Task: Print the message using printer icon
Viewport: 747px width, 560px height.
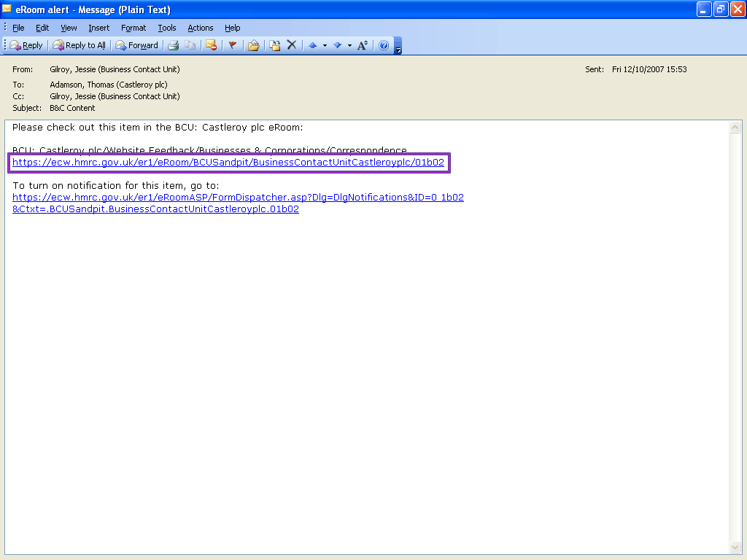Action: point(174,45)
